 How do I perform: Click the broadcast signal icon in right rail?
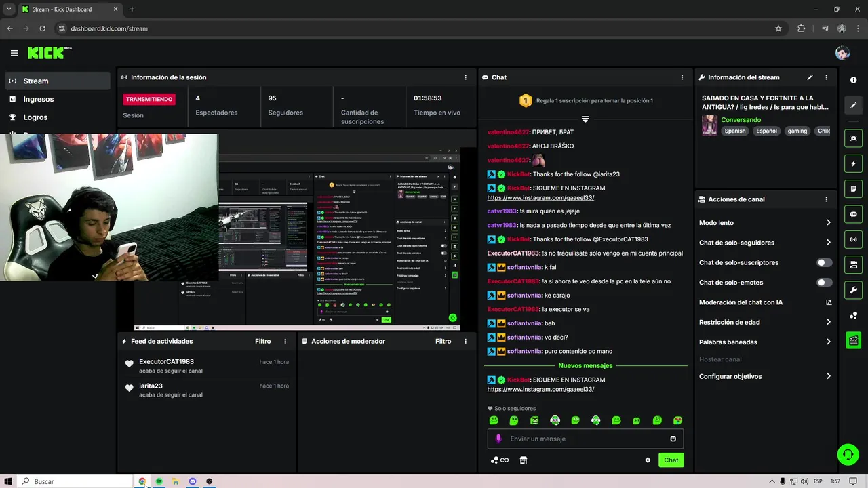pos(853,239)
